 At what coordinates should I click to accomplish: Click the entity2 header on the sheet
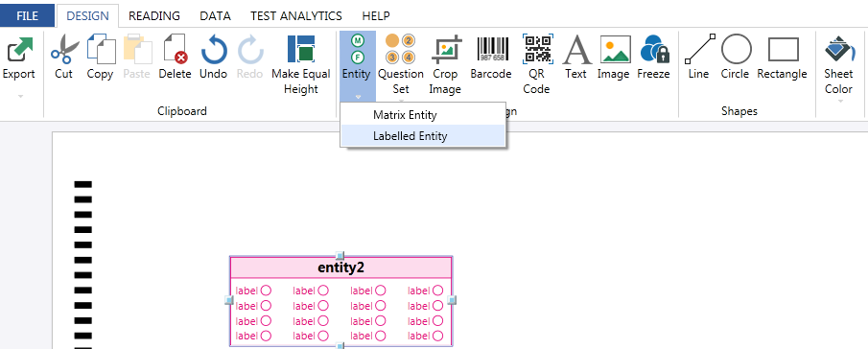[x=341, y=268]
